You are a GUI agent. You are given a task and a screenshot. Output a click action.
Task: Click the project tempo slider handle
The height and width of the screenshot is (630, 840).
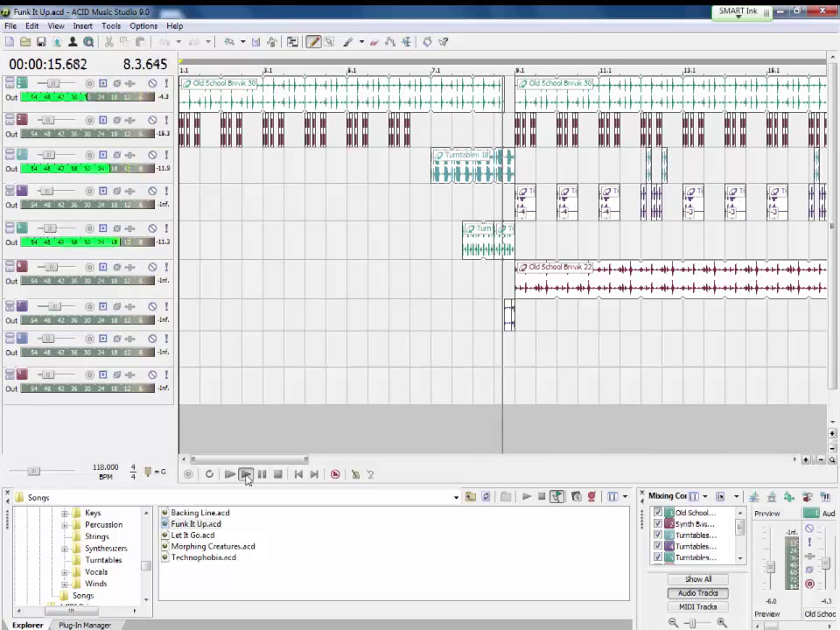[x=33, y=471]
